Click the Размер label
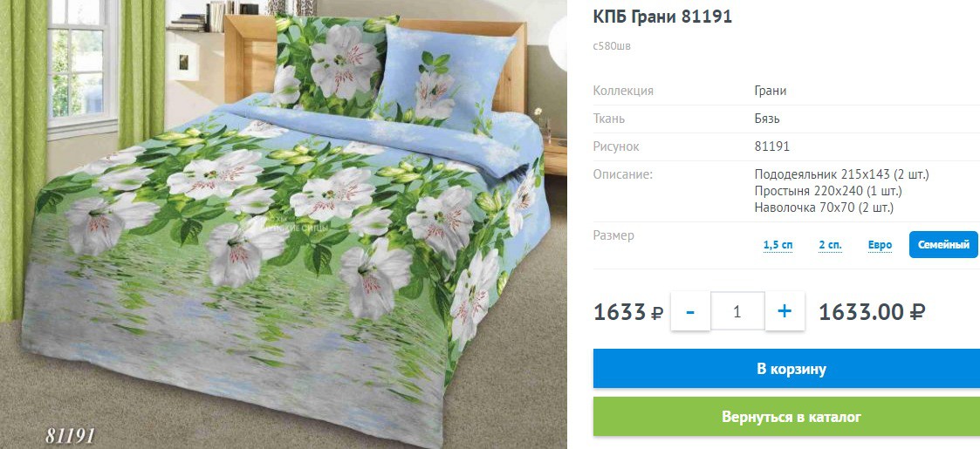This screenshot has width=980, height=449. click(613, 235)
